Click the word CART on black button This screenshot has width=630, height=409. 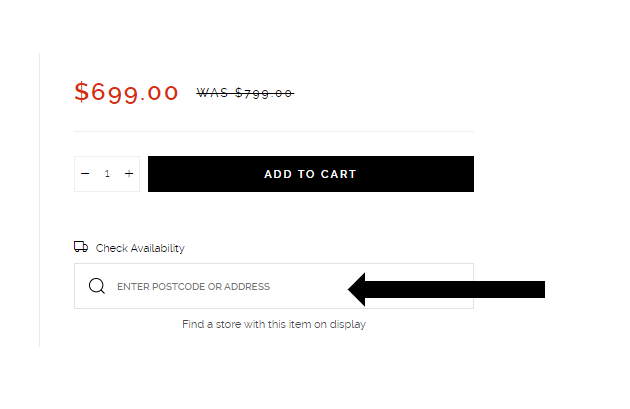pyautogui.click(x=338, y=174)
